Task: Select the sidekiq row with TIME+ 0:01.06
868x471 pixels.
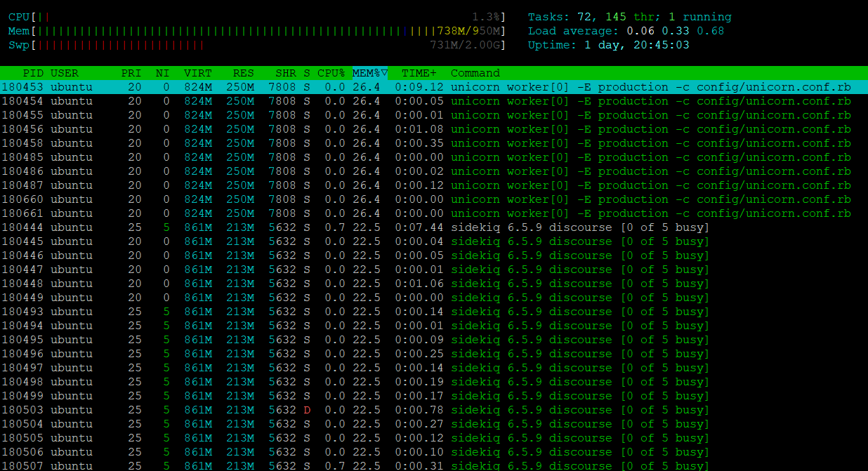Action: coord(434,284)
